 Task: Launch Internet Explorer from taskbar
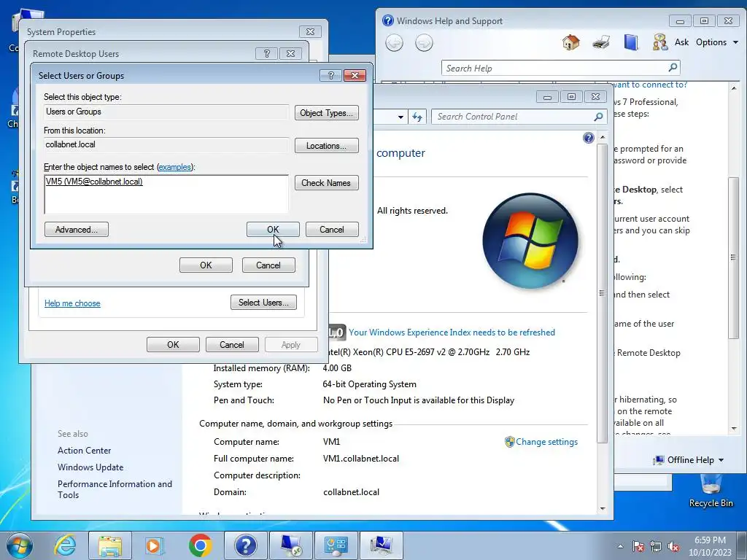point(65,545)
